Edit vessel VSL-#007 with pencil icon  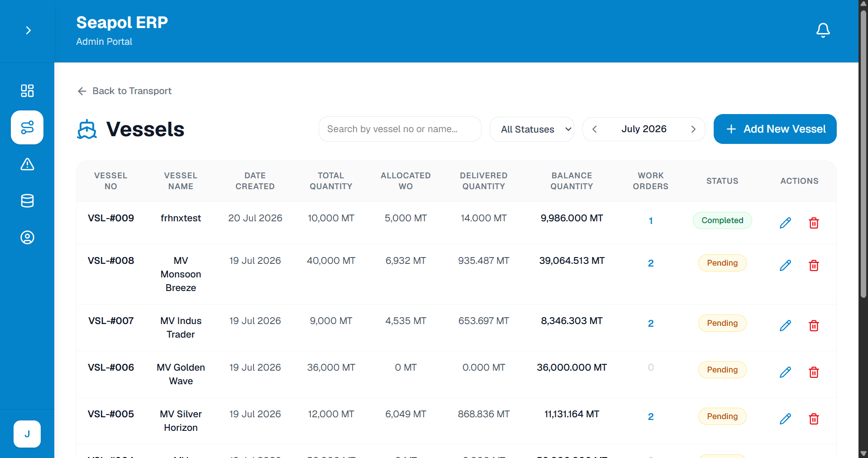pos(785,325)
